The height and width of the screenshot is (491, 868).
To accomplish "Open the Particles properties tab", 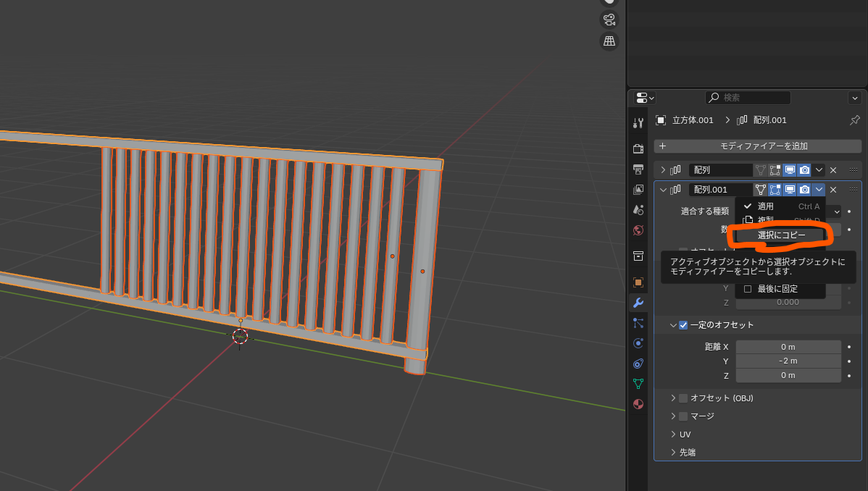I will 638,323.
